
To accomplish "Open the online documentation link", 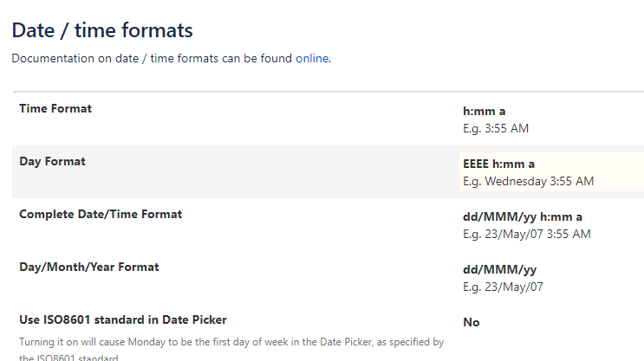I will click(x=312, y=59).
